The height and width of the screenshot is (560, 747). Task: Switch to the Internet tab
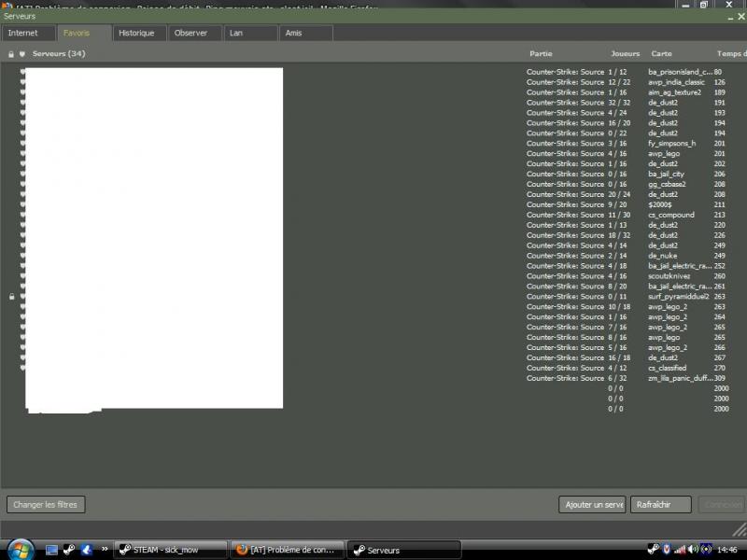point(24,33)
